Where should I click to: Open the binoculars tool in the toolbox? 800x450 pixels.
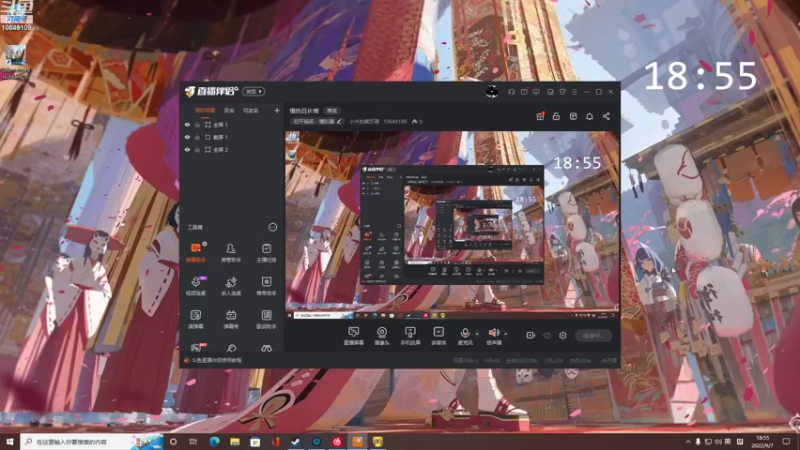click(x=266, y=348)
